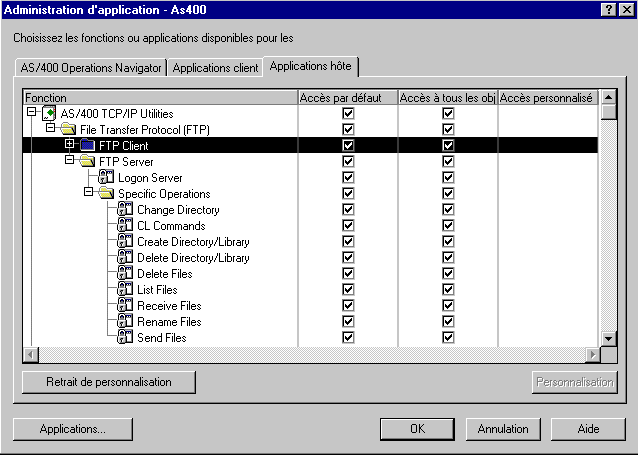Click the File Transfer Protocol folder icon
The width and height of the screenshot is (638, 456).
[x=68, y=129]
